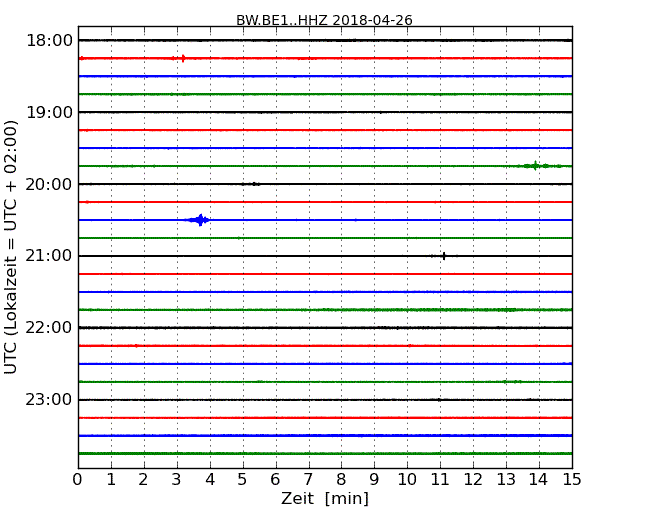Click the 7 tick on the x-axis

(x=308, y=480)
